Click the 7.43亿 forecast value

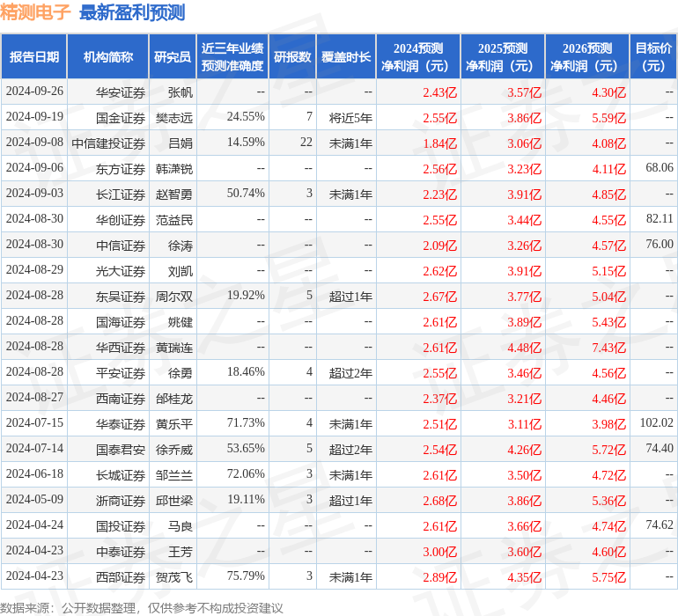pyautogui.click(x=608, y=347)
